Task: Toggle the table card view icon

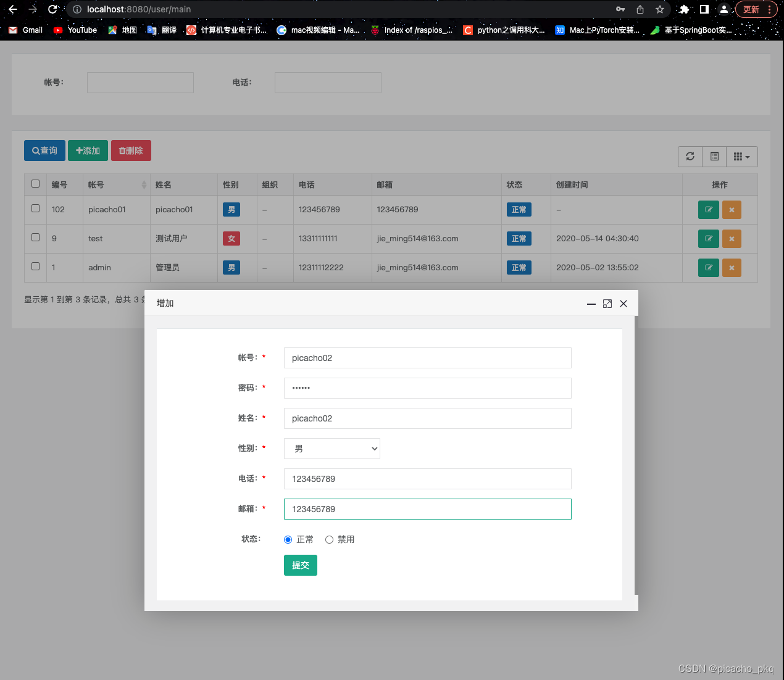Action: (x=714, y=157)
